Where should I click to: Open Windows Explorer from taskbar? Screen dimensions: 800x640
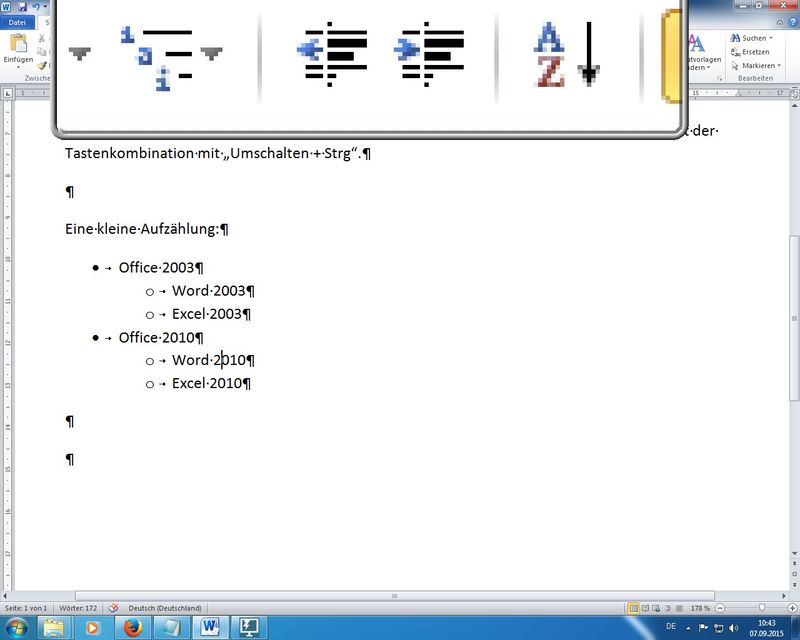[x=53, y=627]
